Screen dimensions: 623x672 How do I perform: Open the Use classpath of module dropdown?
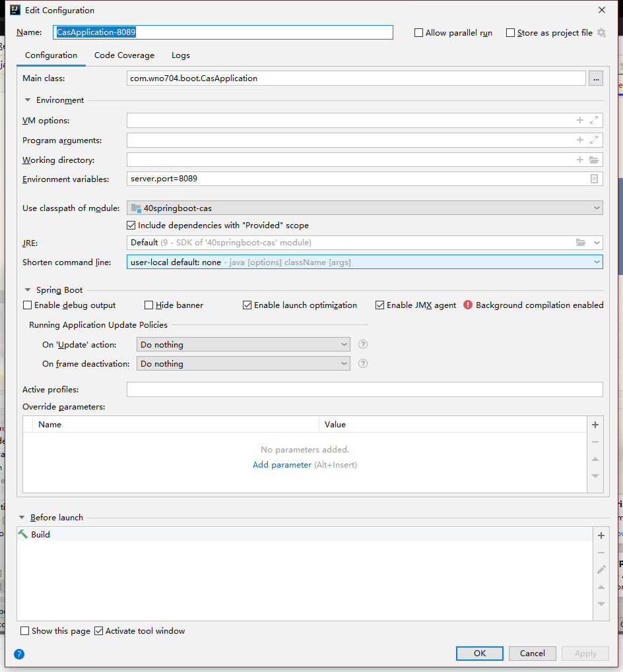point(364,208)
